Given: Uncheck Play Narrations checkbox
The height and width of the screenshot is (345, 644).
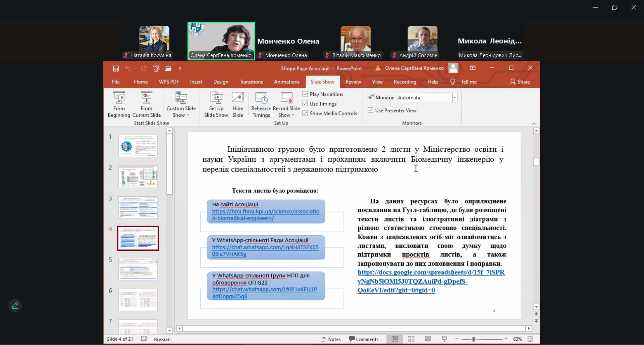Looking at the screenshot, I should point(305,94).
